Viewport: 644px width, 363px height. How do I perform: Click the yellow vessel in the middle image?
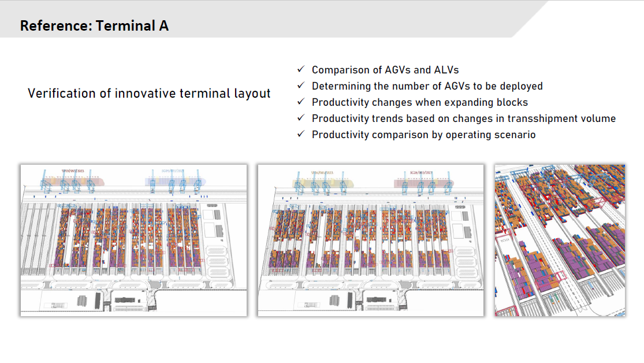[321, 183]
